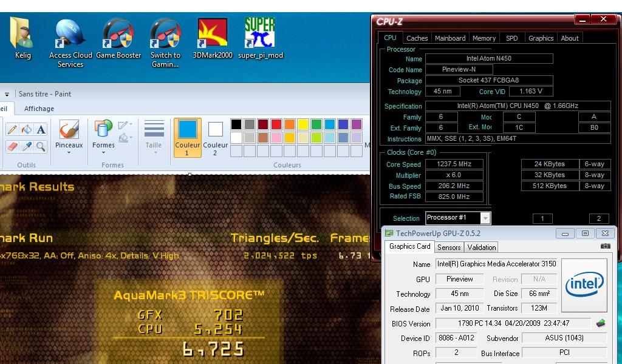Choose the Pinceaux brush icon
Image resolution: width=622 pixels, height=364 pixels.
(69, 129)
